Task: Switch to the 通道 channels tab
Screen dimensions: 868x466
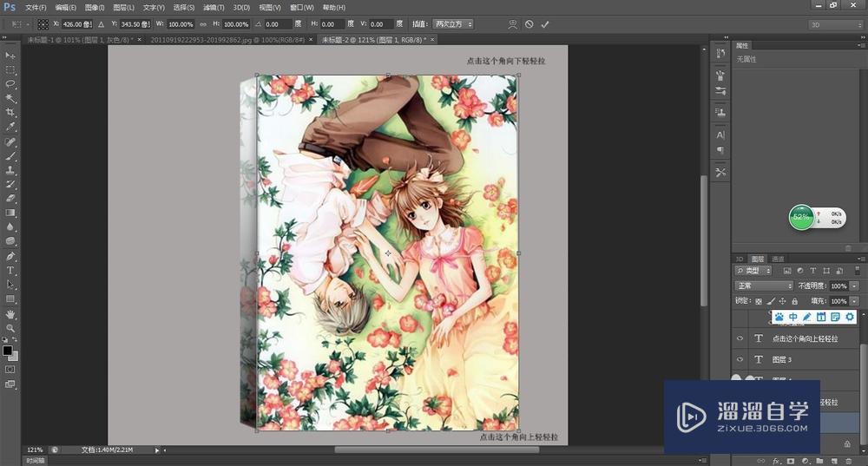Action: pyautogui.click(x=778, y=259)
